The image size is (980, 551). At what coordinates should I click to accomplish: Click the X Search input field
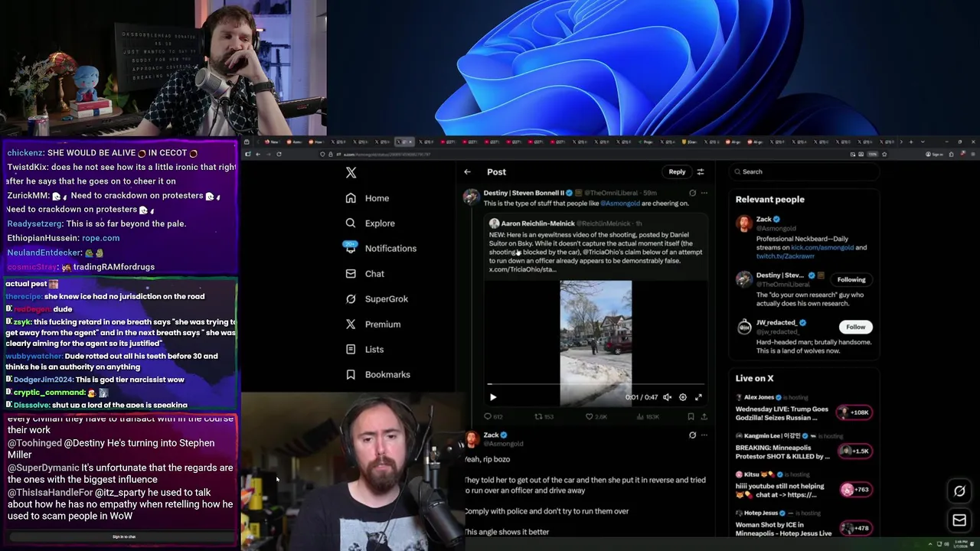click(x=803, y=172)
